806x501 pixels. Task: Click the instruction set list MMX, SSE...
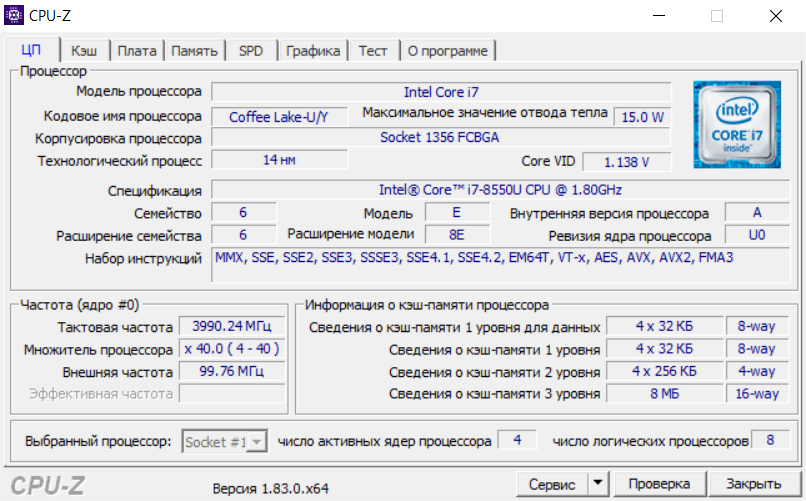tap(500, 265)
